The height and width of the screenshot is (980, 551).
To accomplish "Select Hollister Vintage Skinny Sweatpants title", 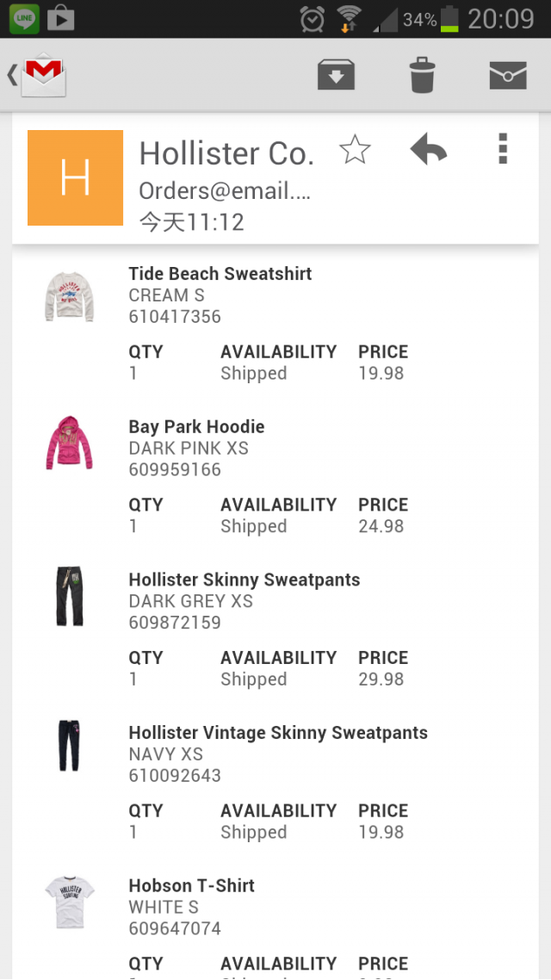I will (x=278, y=733).
